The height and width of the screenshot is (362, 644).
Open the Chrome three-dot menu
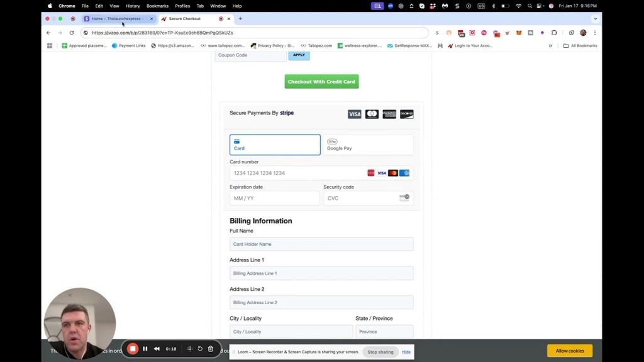tap(595, 33)
